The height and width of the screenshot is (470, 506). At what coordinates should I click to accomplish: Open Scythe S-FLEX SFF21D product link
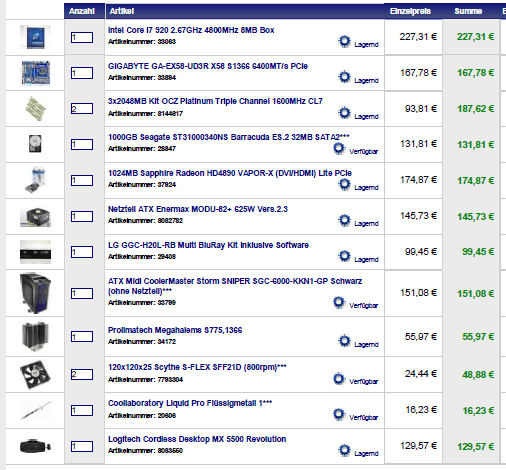(197, 367)
